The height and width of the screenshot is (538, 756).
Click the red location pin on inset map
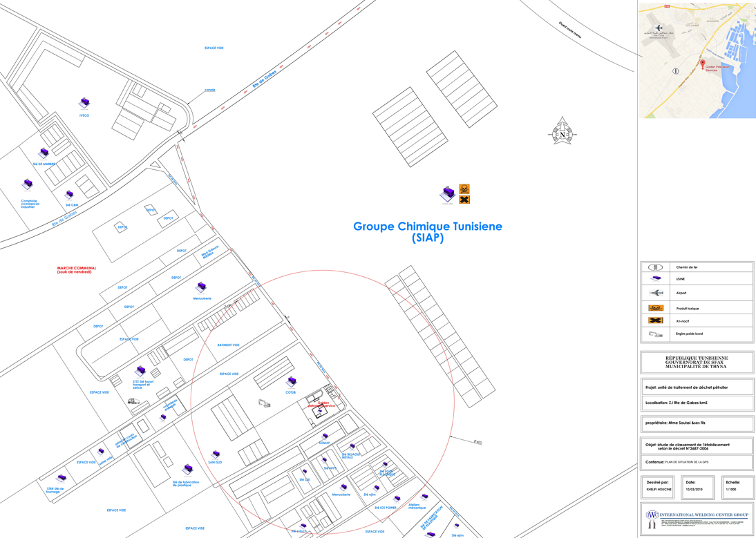click(x=703, y=64)
